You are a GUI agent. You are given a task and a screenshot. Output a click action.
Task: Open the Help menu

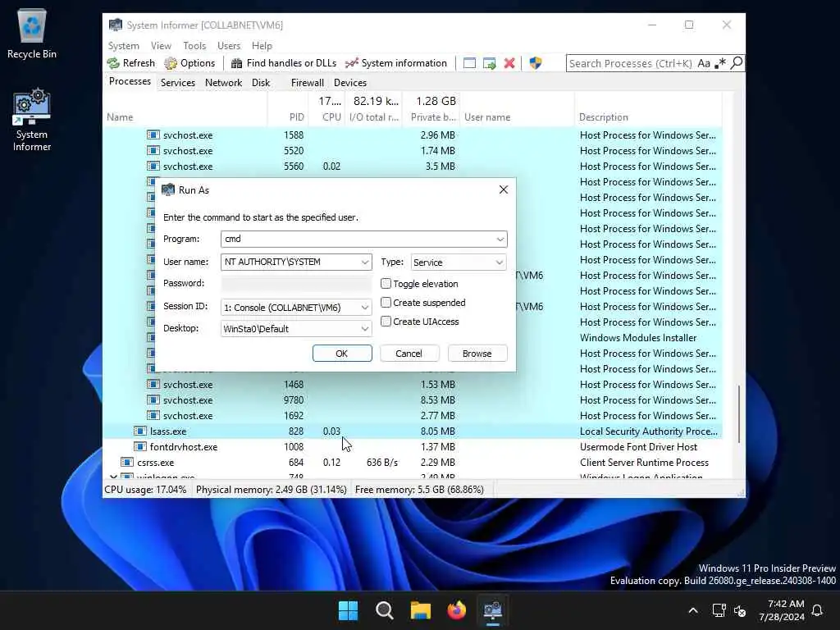click(262, 46)
